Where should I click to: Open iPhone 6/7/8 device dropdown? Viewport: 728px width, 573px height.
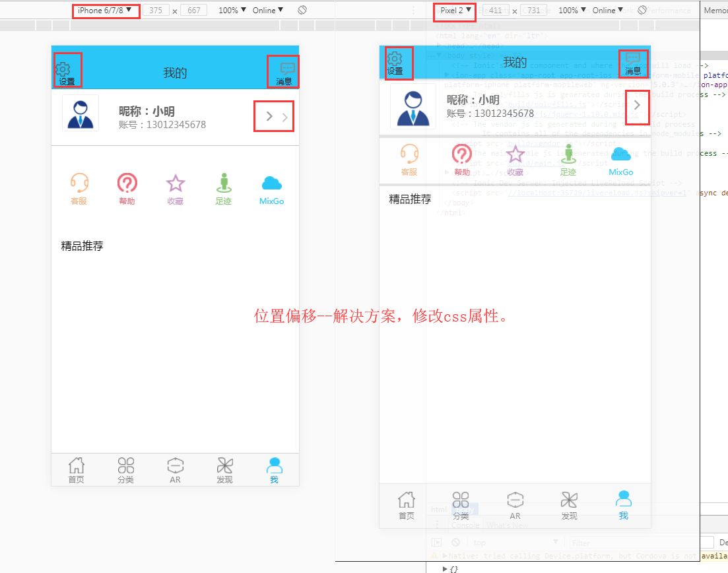105,10
